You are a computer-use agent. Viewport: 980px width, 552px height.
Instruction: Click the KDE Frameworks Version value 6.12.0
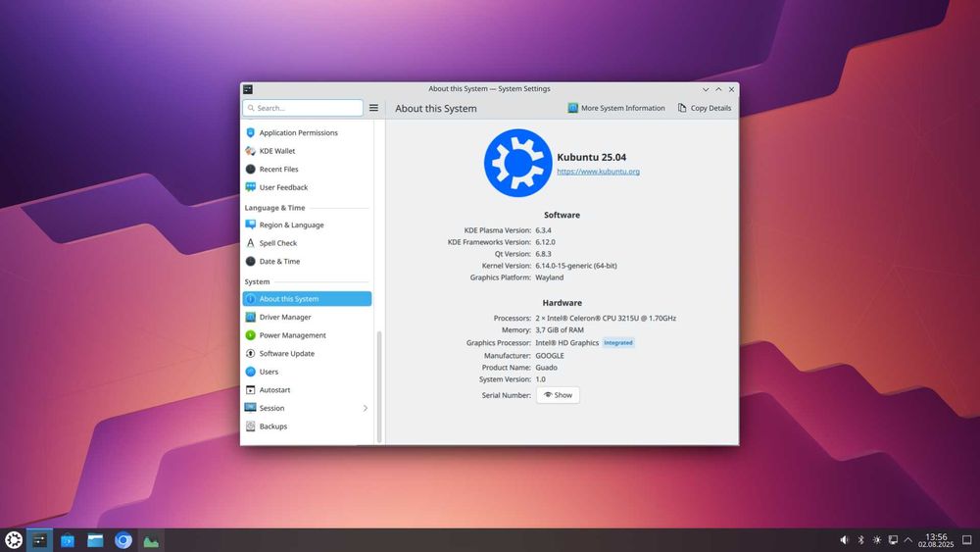pyautogui.click(x=545, y=242)
